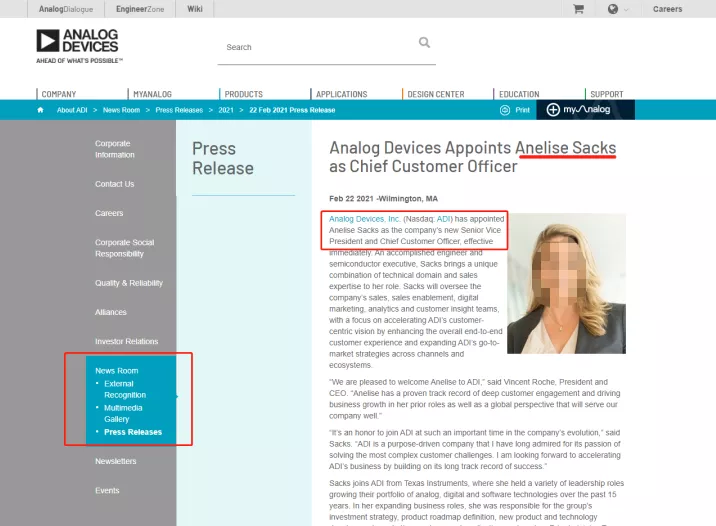Click the News Room breadcrumb
716x526 pixels.
[121, 110]
